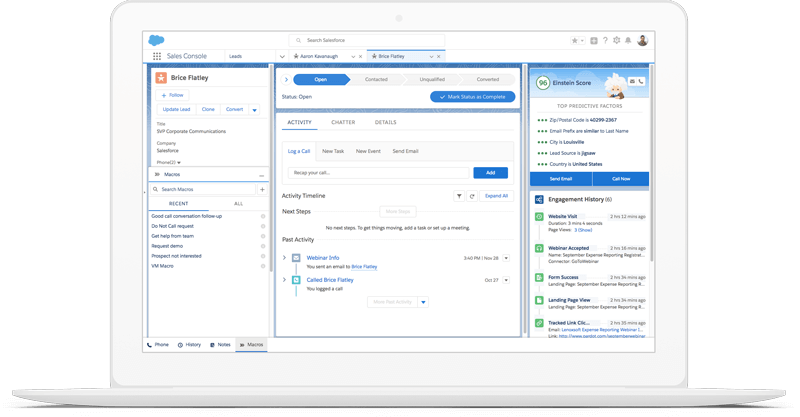Click the help question mark icon
Image resolution: width=800 pixels, height=417 pixels.
pyautogui.click(x=605, y=41)
